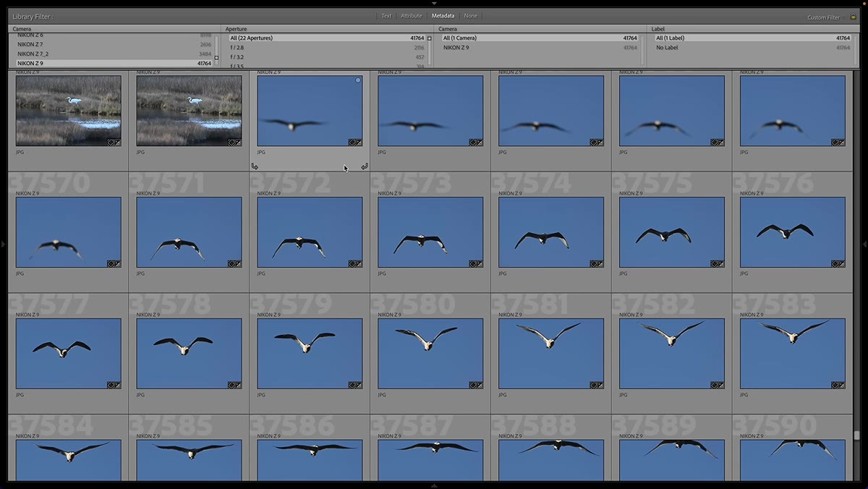
Task: Click the keyword badge on photo 37575
Action: click(715, 264)
